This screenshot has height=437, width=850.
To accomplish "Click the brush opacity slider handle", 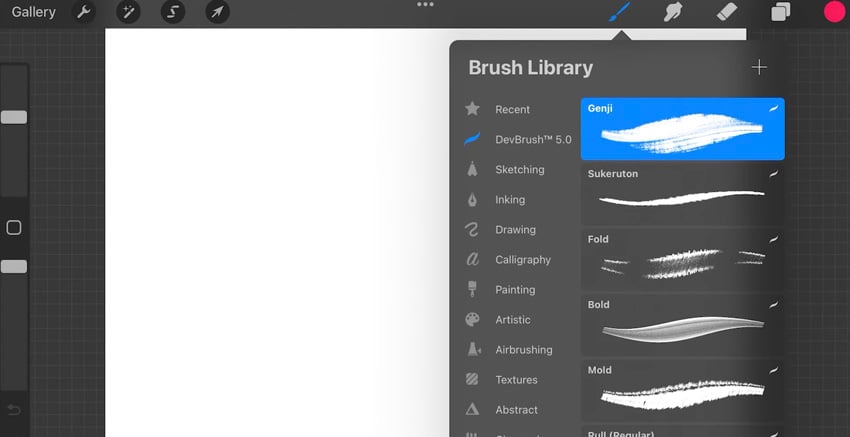I will pyautogui.click(x=14, y=266).
